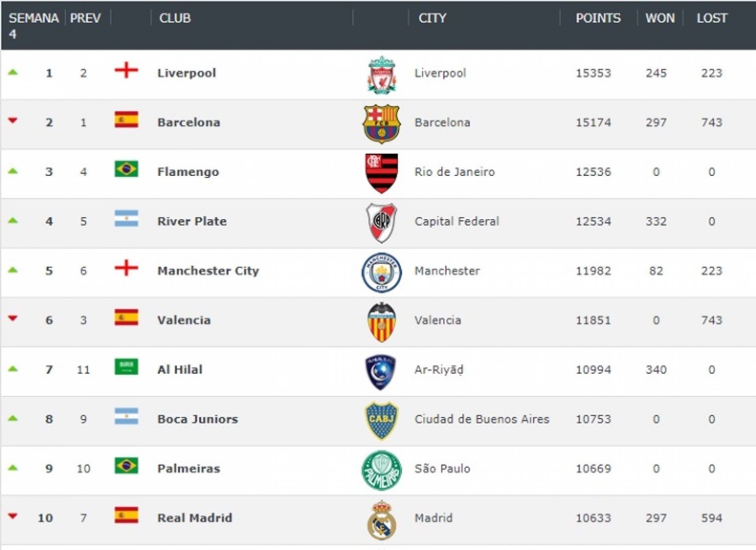Sort the table by POINTS column

click(598, 18)
